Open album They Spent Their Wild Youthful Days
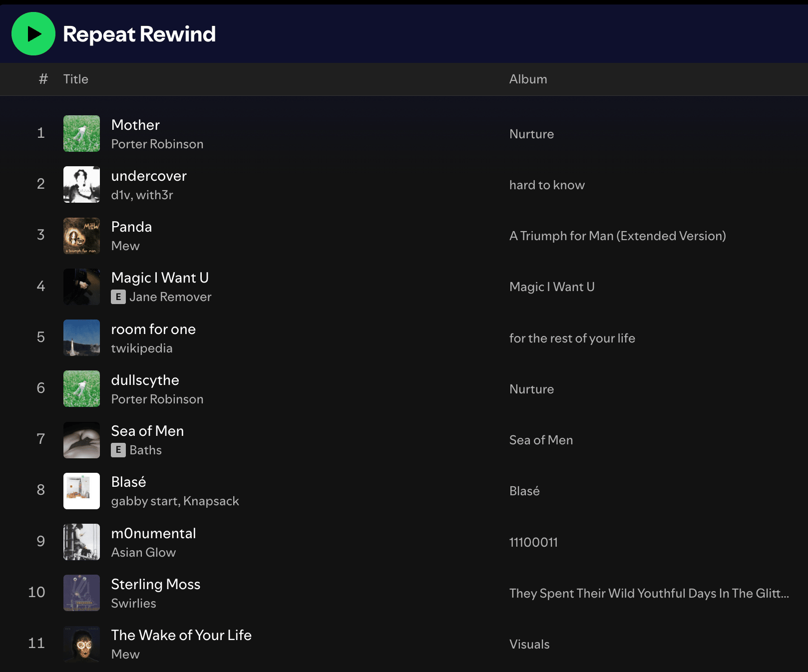The height and width of the screenshot is (672, 808). coord(649,594)
